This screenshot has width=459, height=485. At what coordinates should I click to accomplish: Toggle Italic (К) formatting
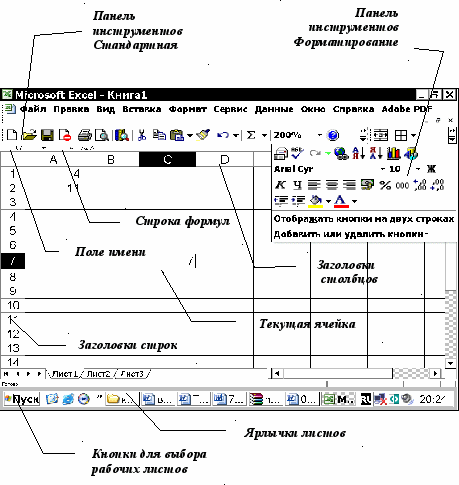pyautogui.click(x=280, y=185)
